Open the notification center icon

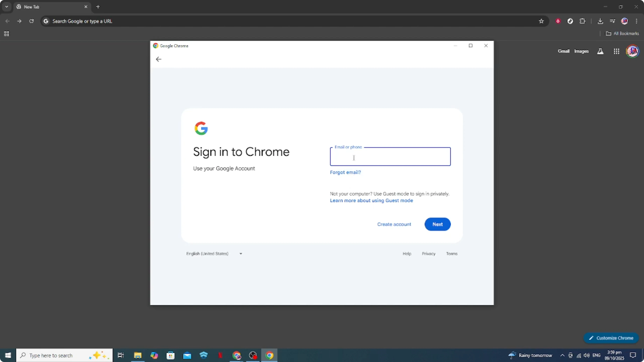pos(633,355)
